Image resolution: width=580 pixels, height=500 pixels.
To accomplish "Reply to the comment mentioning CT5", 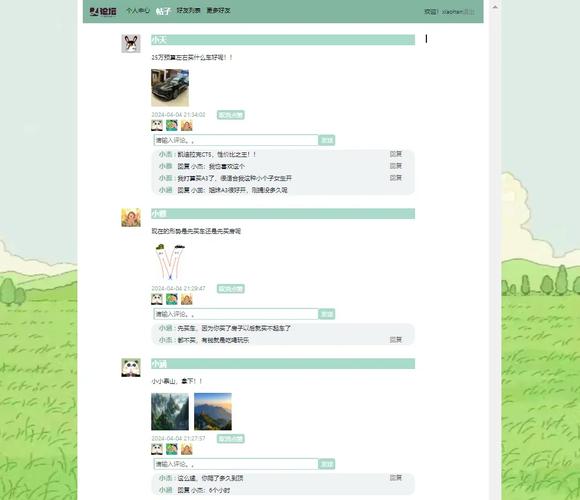I will click(x=395, y=154).
